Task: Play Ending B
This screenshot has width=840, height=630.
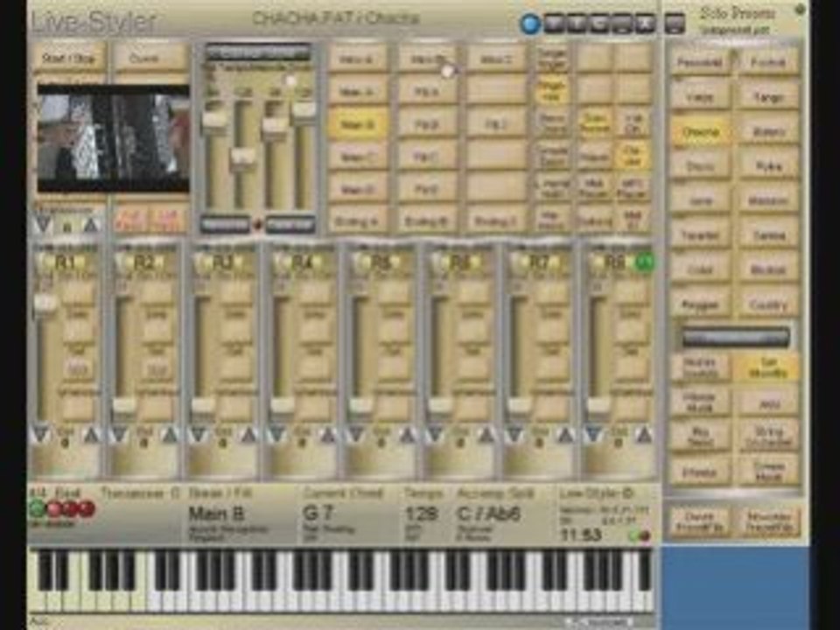Action: tap(426, 220)
